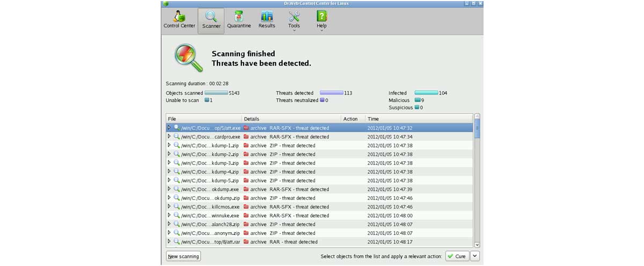Select the killcmos.exe file row
The image size is (644, 266).
point(320,206)
